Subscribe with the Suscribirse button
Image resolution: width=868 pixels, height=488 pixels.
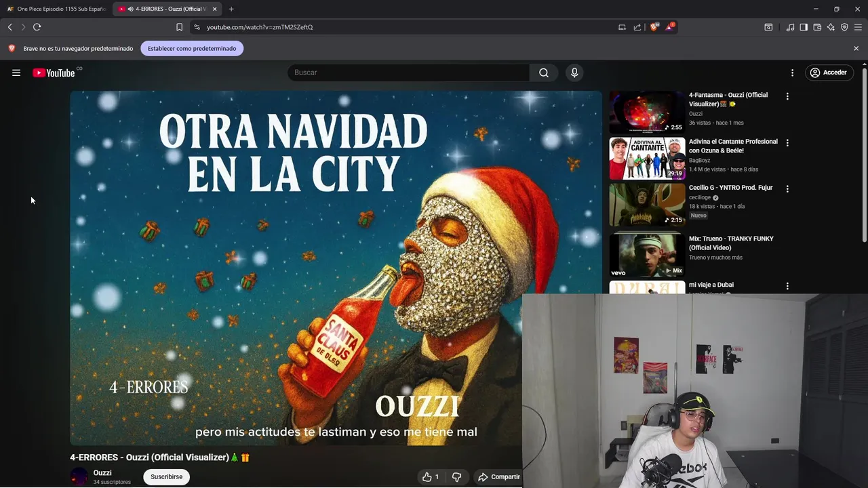point(167,476)
